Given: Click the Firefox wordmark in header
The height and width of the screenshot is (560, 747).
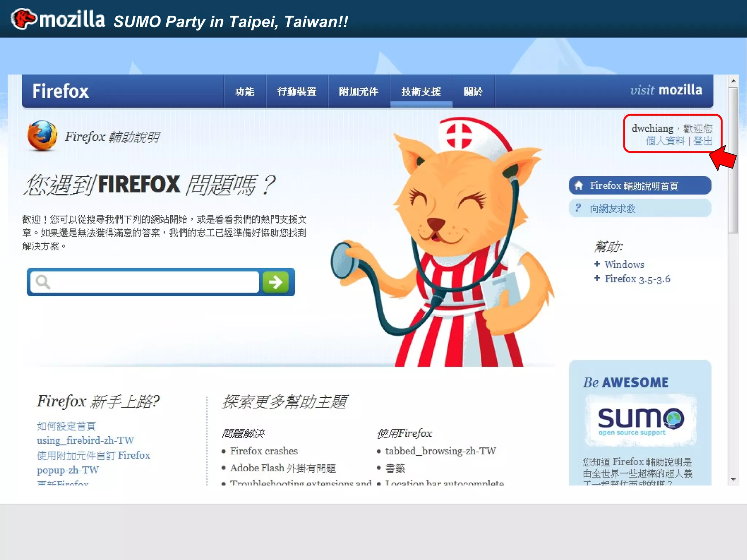Looking at the screenshot, I should pyautogui.click(x=61, y=91).
